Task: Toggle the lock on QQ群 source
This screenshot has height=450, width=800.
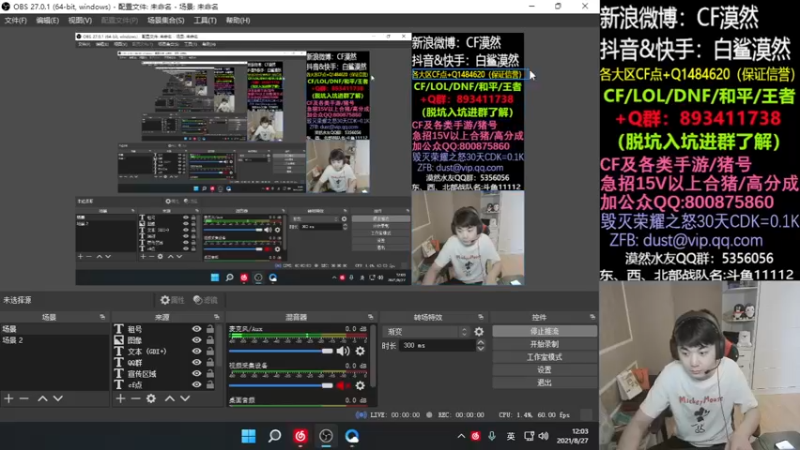Action: 210,363
